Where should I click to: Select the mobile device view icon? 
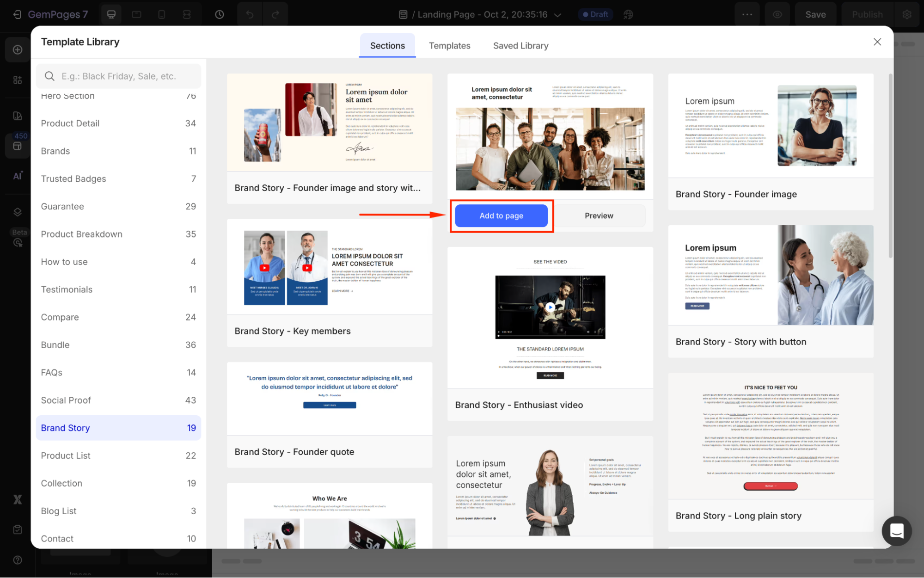(x=161, y=14)
